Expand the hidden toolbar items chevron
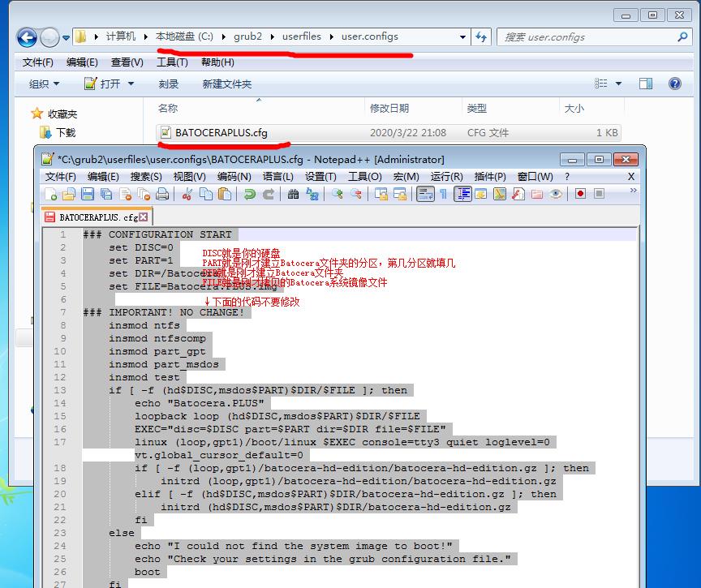The width and height of the screenshot is (701, 588). point(633,191)
